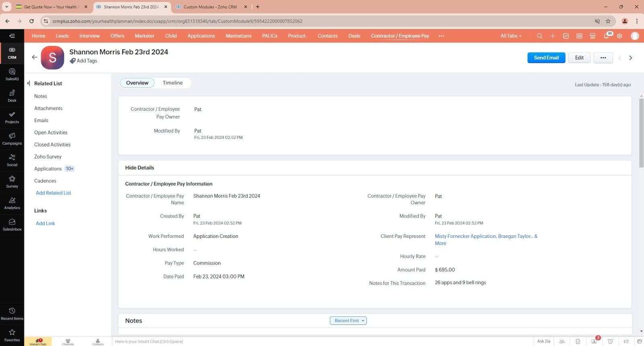Viewport: 644px width, 346px height.
Task: Open the Recent First sort dropdown
Action: [x=348, y=321]
